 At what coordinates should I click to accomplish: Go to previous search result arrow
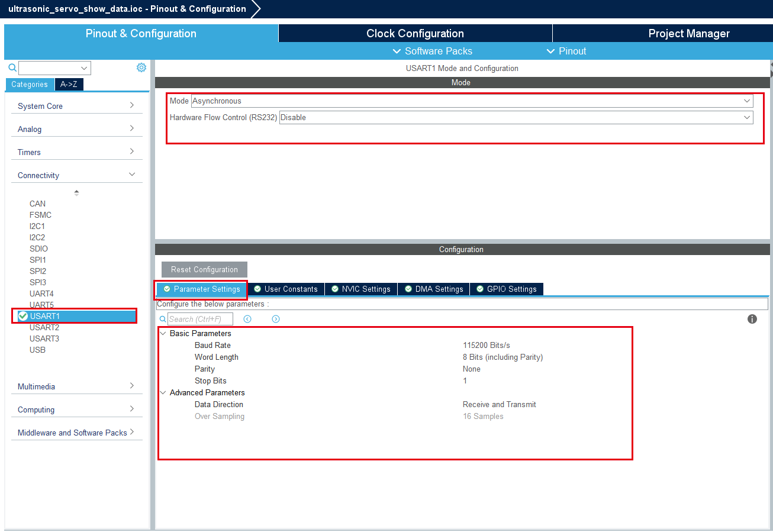pyautogui.click(x=247, y=319)
